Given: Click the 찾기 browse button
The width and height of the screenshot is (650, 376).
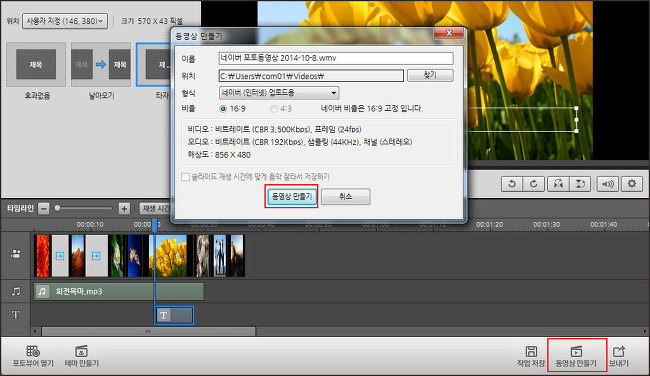Looking at the screenshot, I should pos(430,75).
